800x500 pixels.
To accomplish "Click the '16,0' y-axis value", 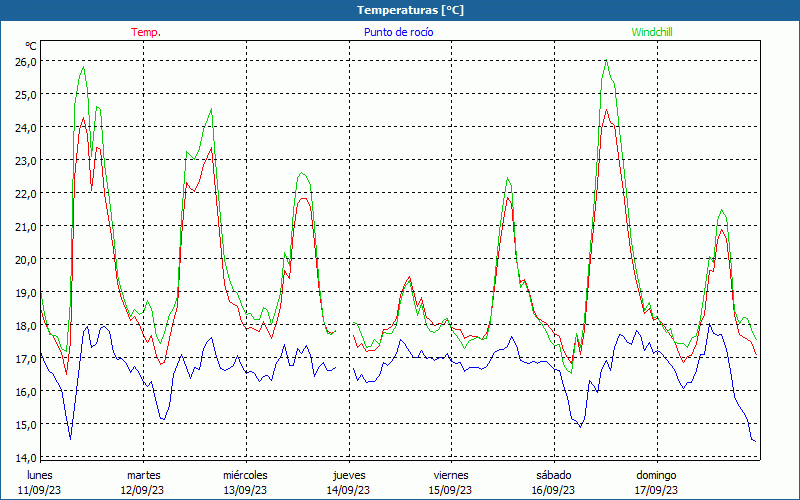I will 27,392.
